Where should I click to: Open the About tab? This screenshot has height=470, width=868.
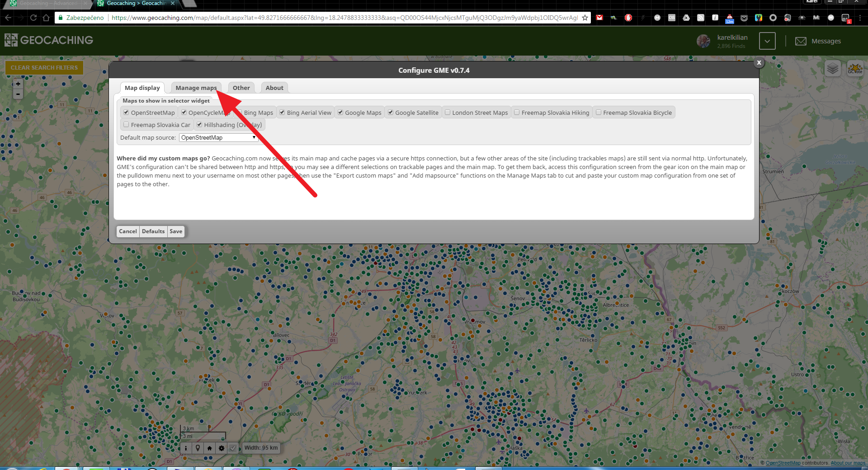[x=274, y=88]
